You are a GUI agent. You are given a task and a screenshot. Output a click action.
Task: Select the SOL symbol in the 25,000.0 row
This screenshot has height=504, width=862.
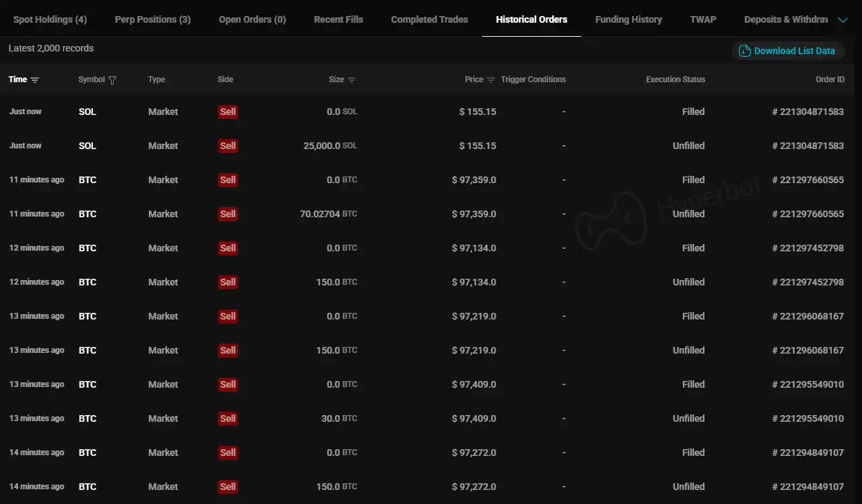click(88, 146)
